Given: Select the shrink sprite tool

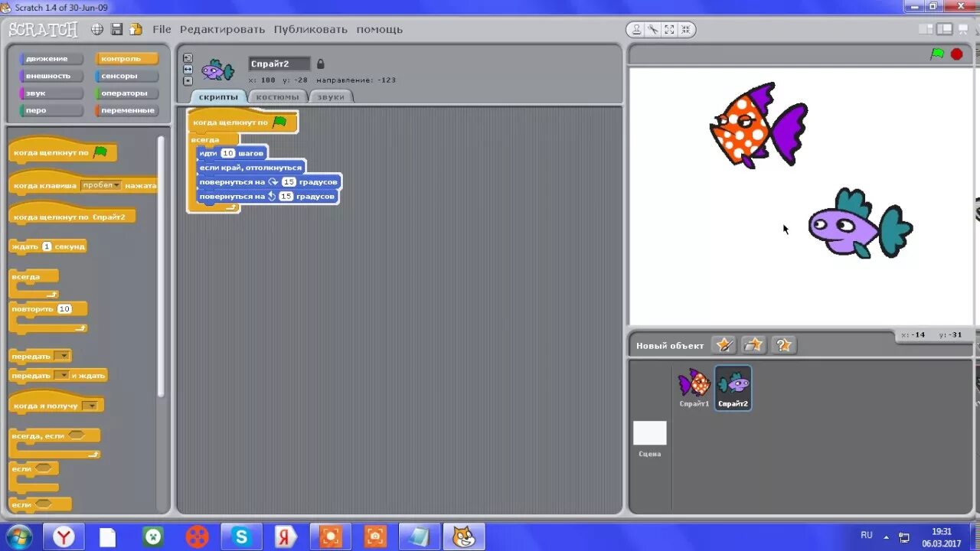Looking at the screenshot, I should tap(686, 30).
